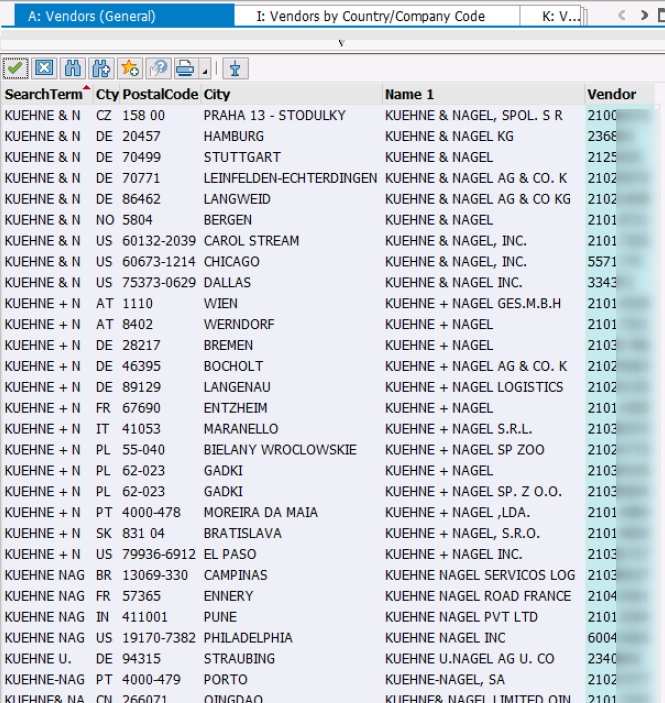Screen dimensions: 665x703
Task: Click the Find Next binoculars icon
Action: (100, 68)
